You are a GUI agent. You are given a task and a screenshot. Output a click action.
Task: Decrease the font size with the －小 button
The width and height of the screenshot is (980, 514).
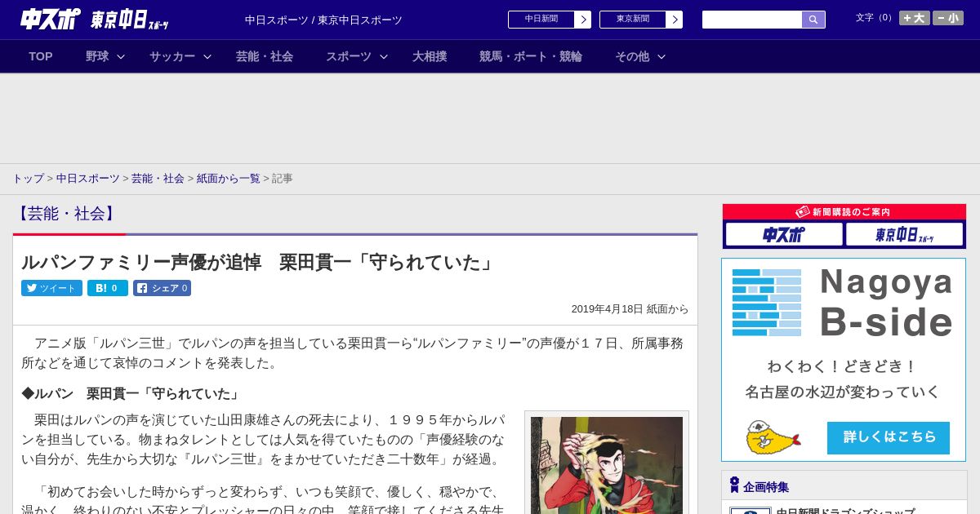point(948,18)
